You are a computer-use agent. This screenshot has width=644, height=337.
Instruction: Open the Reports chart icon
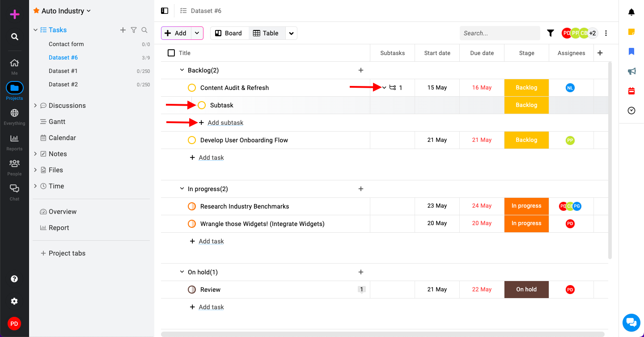pyautogui.click(x=14, y=138)
